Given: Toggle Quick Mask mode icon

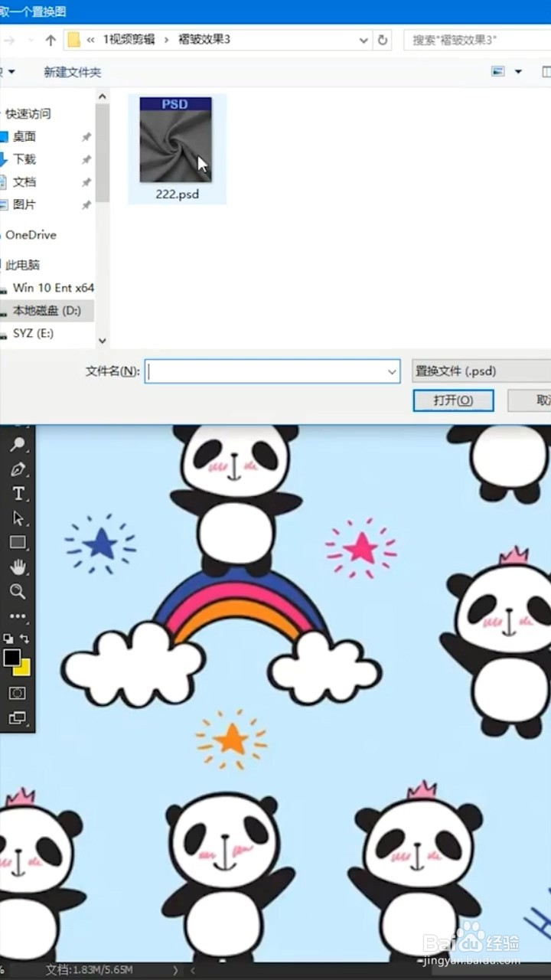Looking at the screenshot, I should click(17, 693).
